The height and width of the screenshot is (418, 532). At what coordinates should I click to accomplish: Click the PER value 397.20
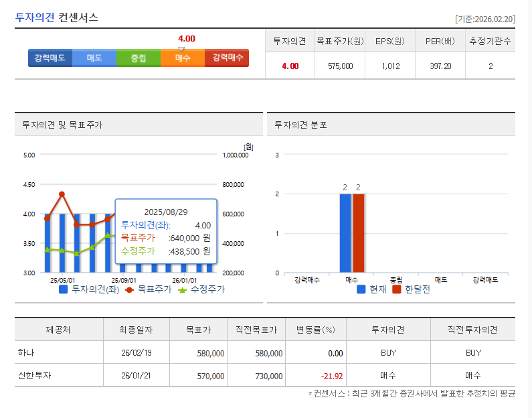pos(440,66)
